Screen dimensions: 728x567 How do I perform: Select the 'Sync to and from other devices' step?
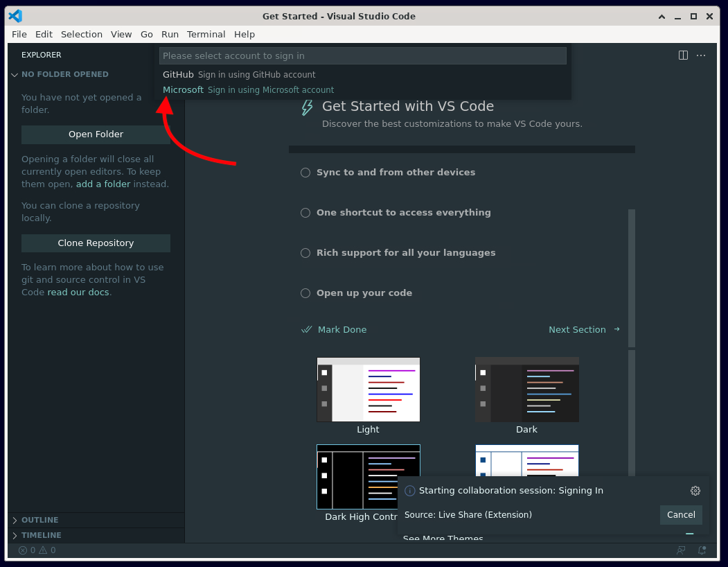396,173
